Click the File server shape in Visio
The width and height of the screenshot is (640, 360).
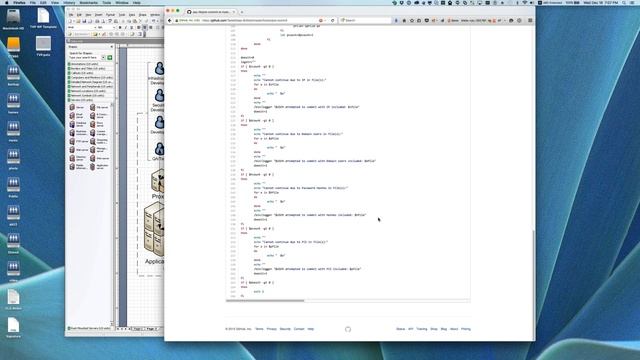[100, 107]
